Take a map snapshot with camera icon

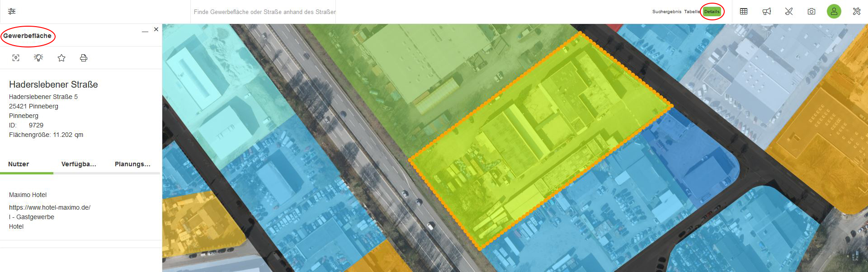point(811,11)
